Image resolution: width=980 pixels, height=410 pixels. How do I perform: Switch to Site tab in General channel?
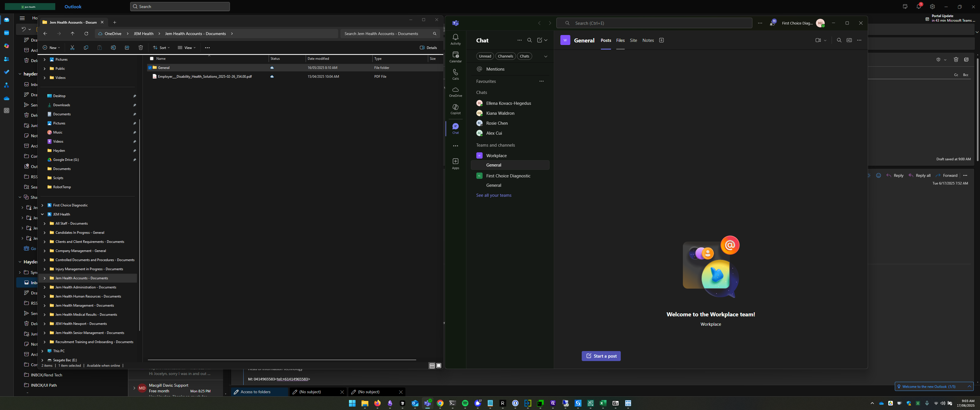coord(633,40)
